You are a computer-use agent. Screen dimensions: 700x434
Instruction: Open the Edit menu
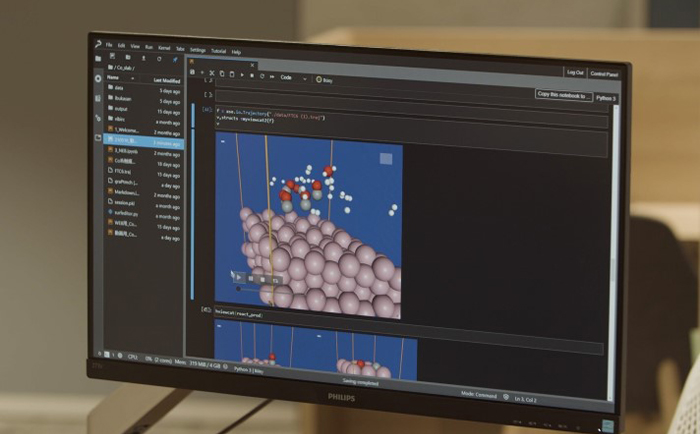(121, 46)
